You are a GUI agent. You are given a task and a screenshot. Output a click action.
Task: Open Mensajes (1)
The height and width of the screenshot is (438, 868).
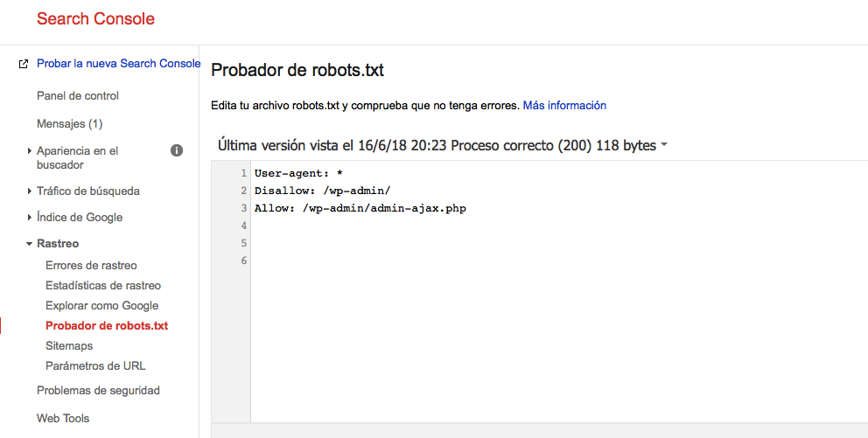pos(70,124)
